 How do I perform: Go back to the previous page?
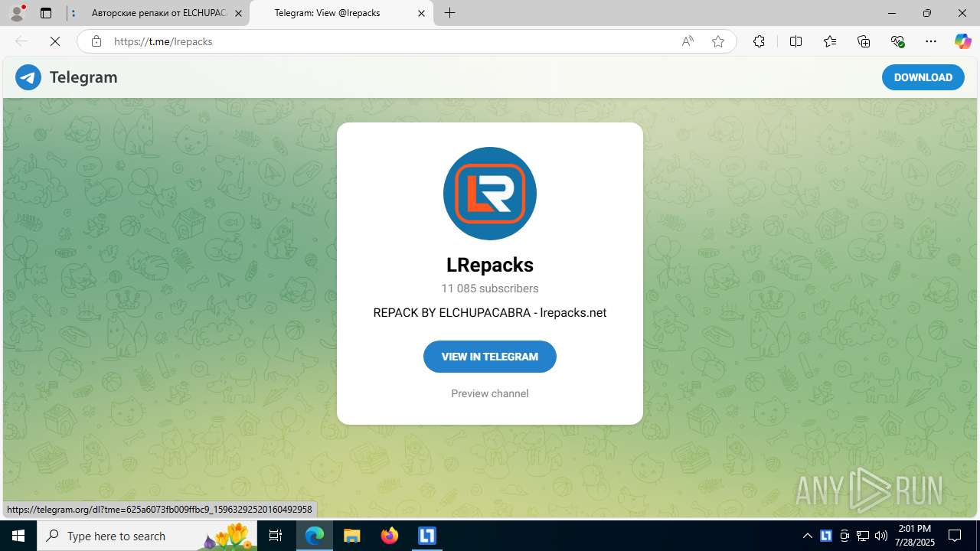21,41
